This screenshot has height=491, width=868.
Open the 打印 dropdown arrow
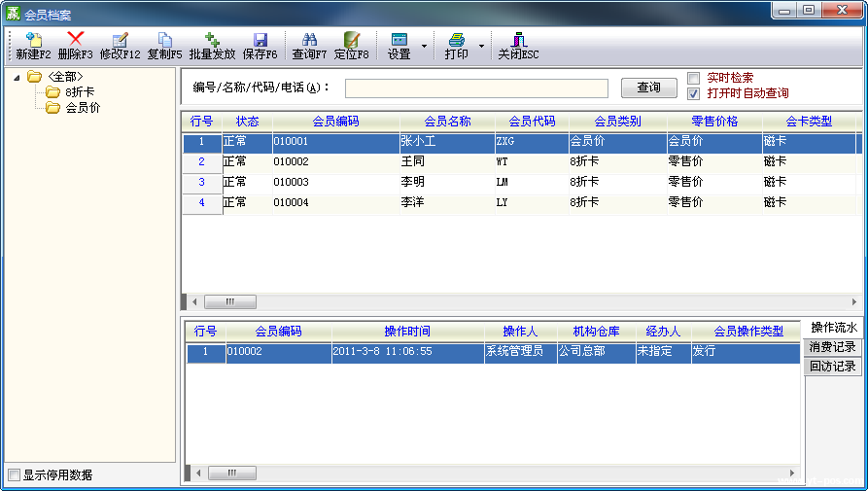[481, 46]
